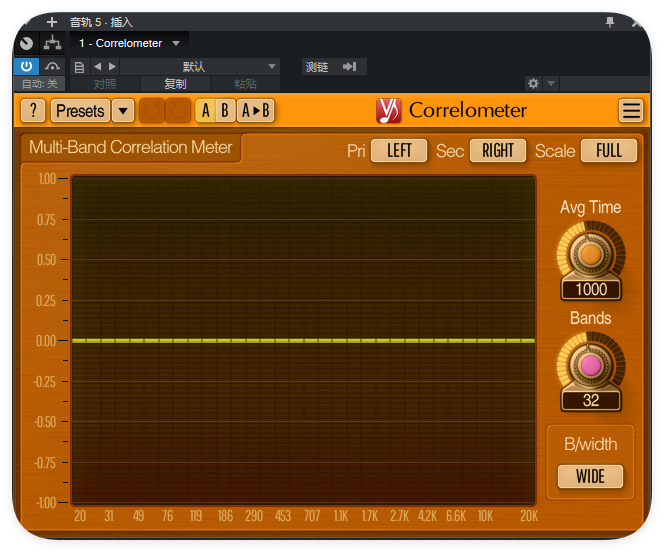The image size is (664, 552).
Task: Click the round knob icon at top left
Action: 26,43
